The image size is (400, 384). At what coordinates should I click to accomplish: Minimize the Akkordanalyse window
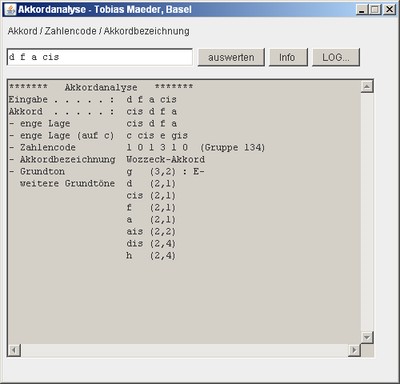[362, 9]
